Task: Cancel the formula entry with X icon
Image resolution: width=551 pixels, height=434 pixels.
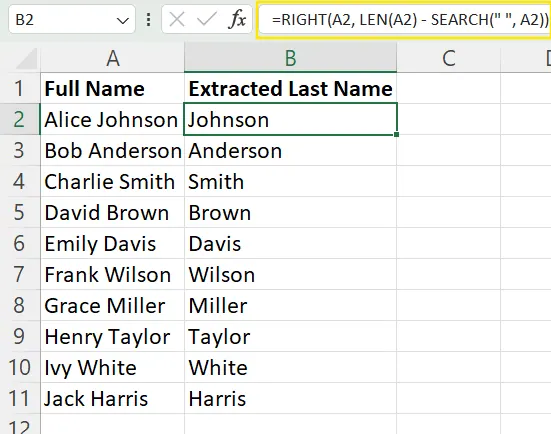Action: (x=177, y=19)
